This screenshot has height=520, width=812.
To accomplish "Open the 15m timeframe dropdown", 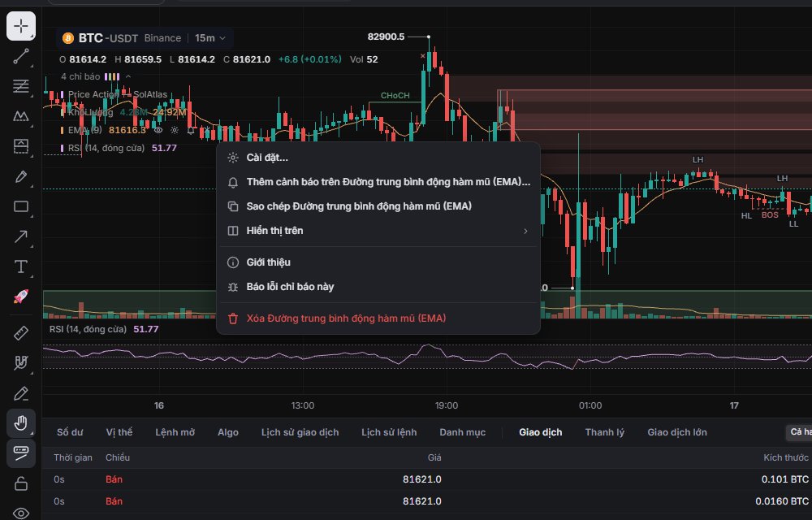I will click(209, 38).
